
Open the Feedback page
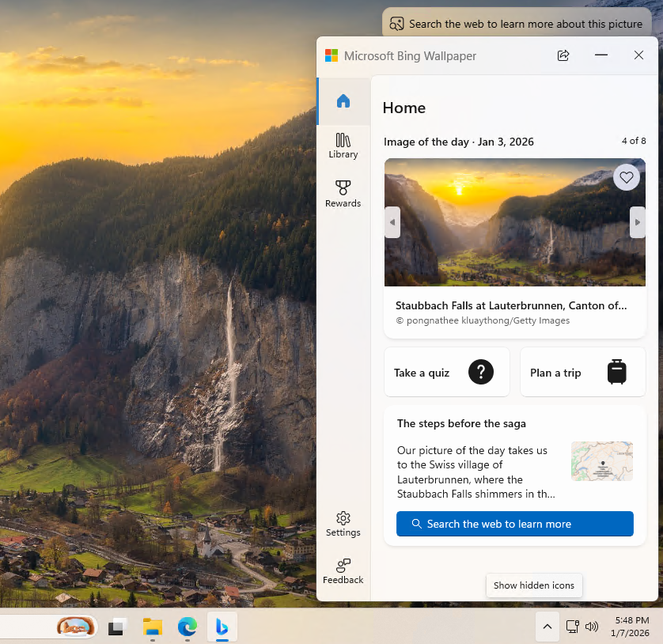(343, 571)
